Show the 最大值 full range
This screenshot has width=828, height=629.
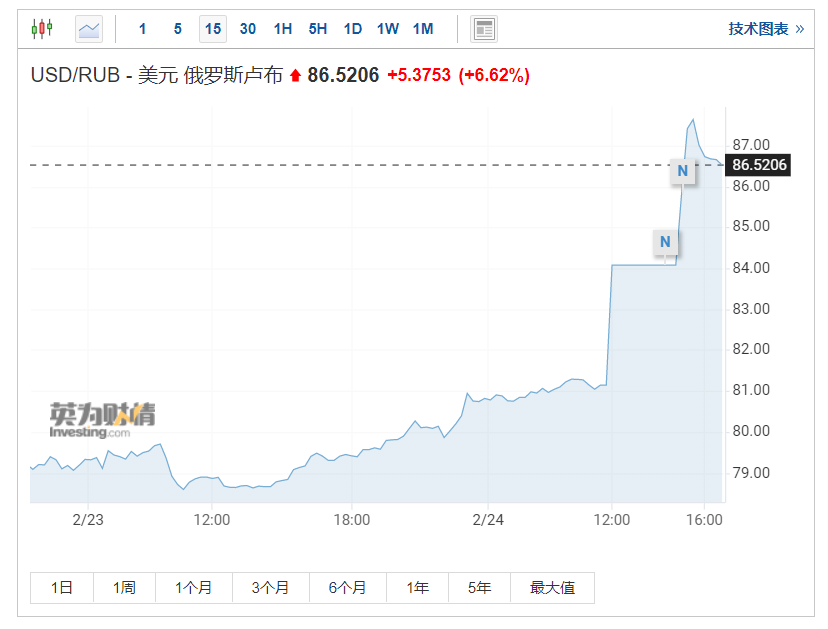click(x=552, y=588)
